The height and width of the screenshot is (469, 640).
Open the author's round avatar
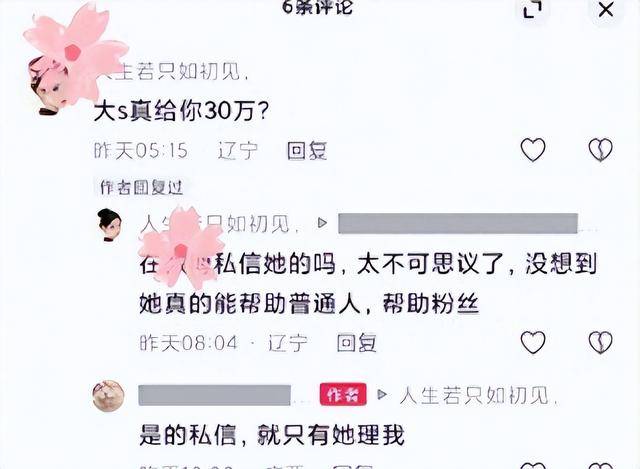click(x=109, y=396)
